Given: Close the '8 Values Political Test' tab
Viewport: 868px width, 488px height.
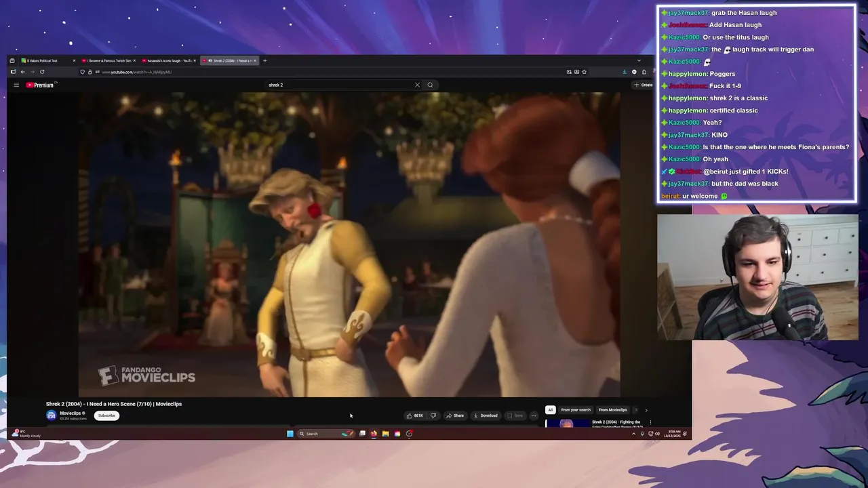Looking at the screenshot, I should tap(74, 60).
